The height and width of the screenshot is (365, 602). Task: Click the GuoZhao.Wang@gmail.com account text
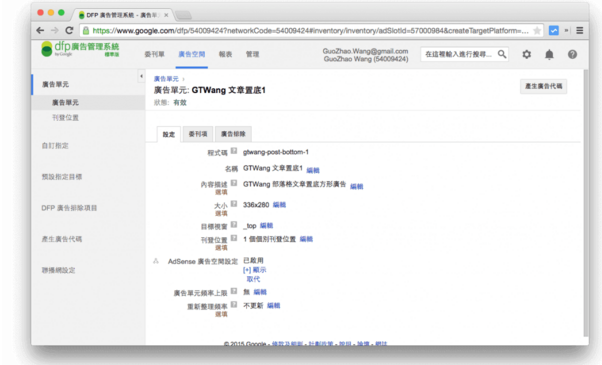[x=365, y=51]
